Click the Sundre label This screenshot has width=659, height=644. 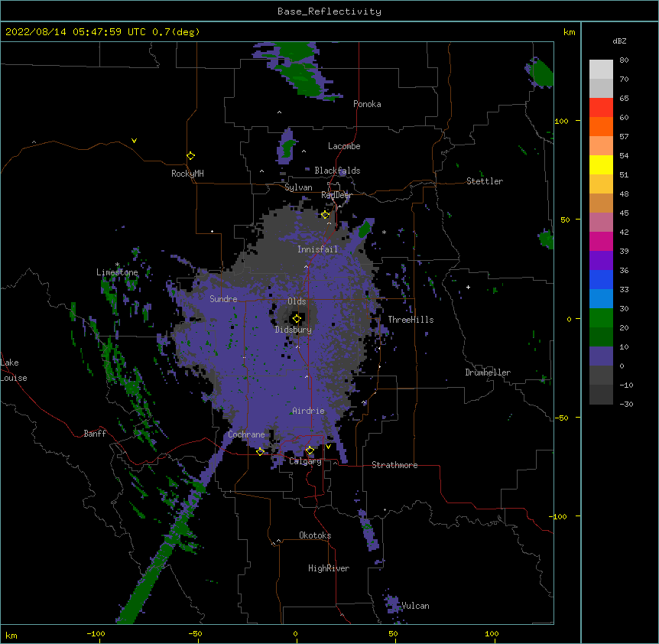point(223,299)
